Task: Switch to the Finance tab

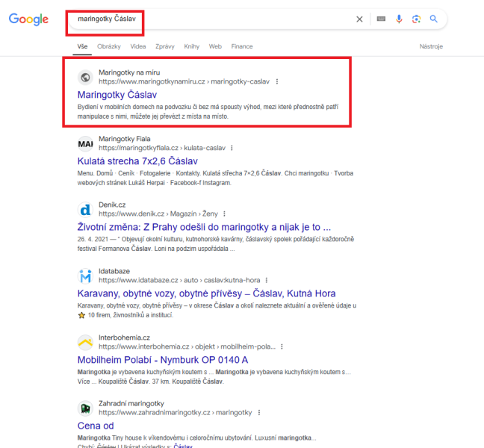Action: click(x=242, y=46)
